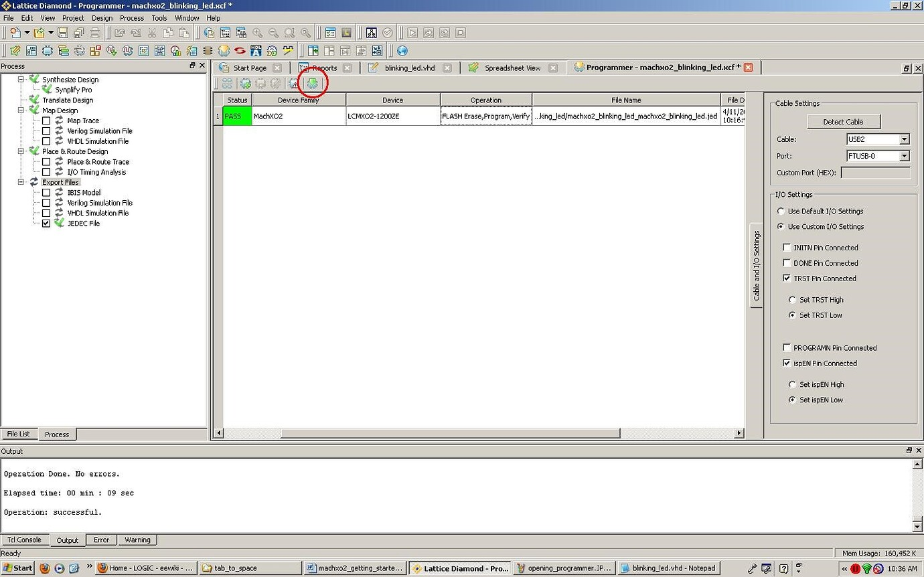Click the Custom Port (HEX) input field
This screenshot has height=577, width=924.
click(876, 173)
